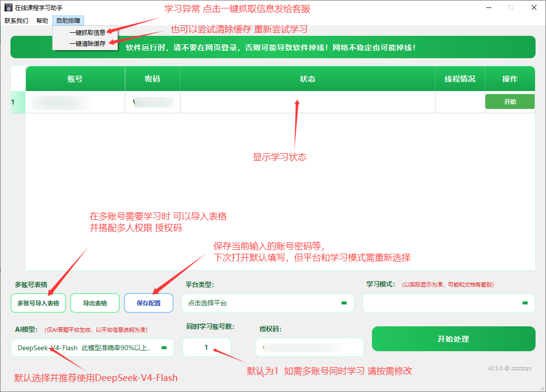
Task: Click the big 开始处理 button
Action: point(454,339)
